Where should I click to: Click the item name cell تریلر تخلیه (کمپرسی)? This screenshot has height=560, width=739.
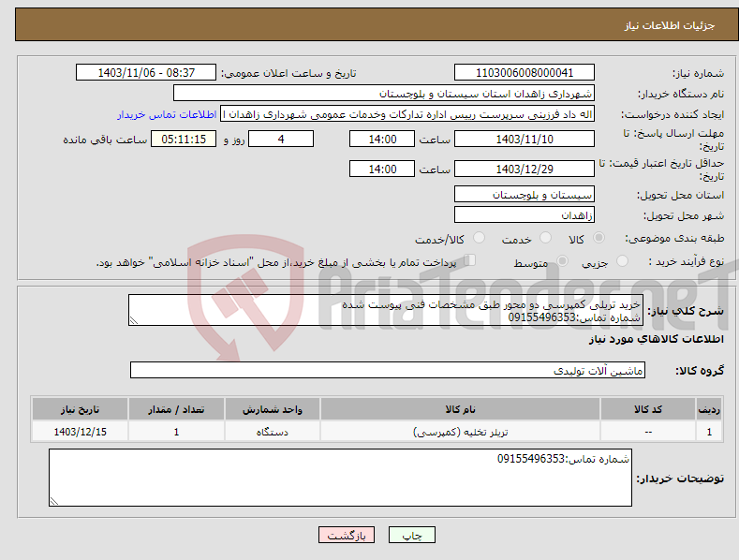[461, 432]
